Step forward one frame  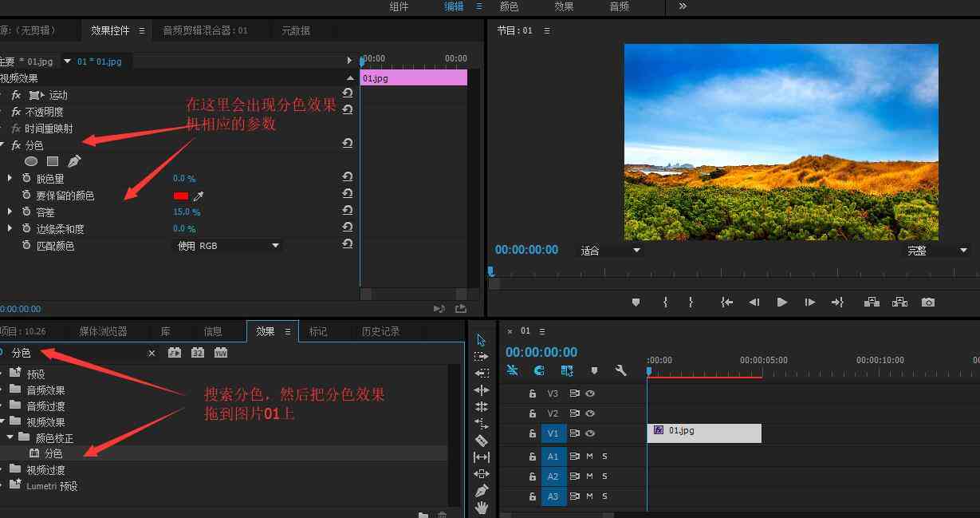coord(810,302)
